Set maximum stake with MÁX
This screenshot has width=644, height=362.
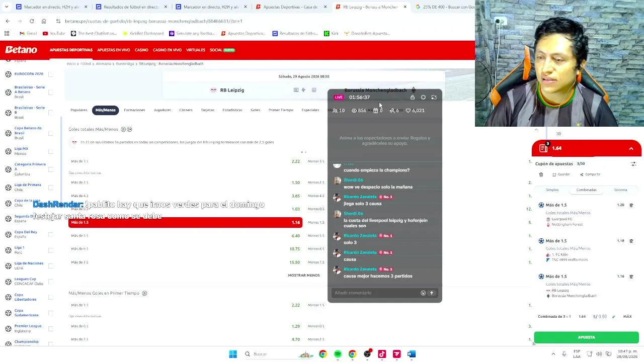627,317
